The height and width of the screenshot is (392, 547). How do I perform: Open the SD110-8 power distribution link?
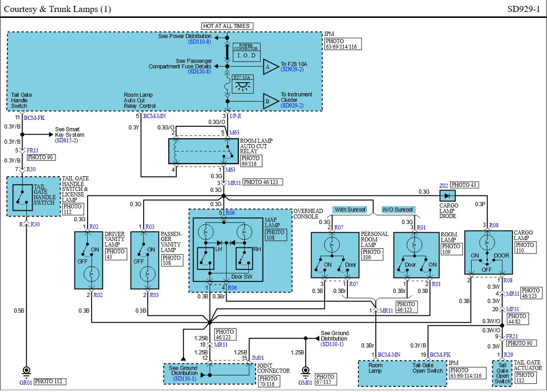199,42
